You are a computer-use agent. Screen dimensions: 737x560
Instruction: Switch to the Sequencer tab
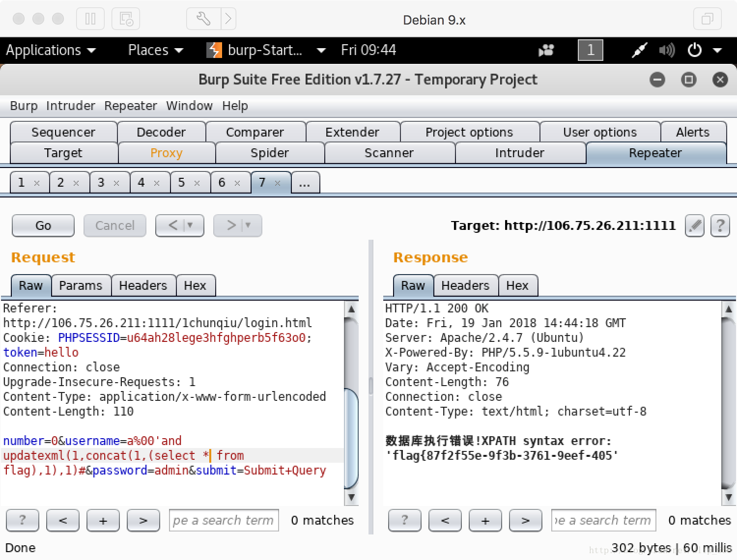[x=63, y=132]
